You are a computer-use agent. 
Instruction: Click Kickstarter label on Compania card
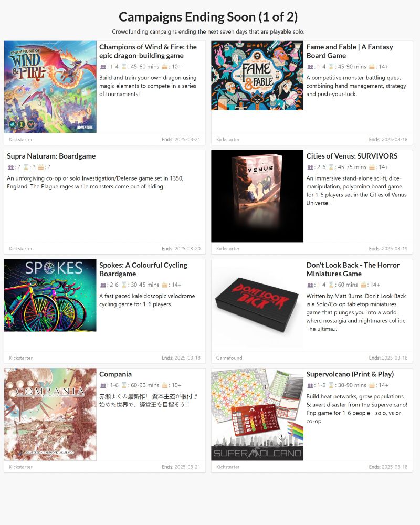click(x=21, y=467)
